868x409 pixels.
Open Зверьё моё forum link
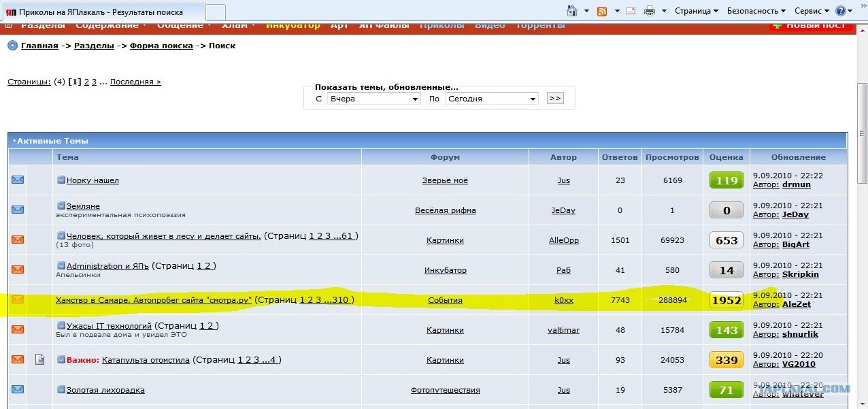click(x=445, y=180)
